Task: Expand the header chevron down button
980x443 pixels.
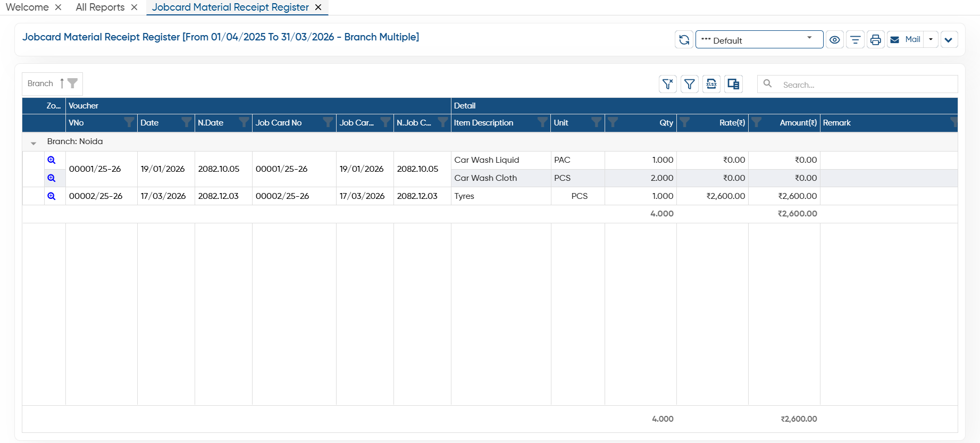Action: point(949,40)
